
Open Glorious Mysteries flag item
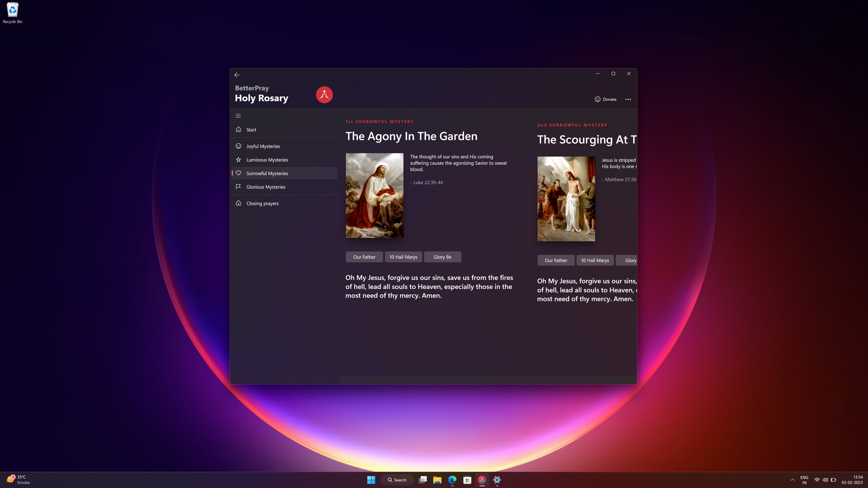click(x=266, y=187)
